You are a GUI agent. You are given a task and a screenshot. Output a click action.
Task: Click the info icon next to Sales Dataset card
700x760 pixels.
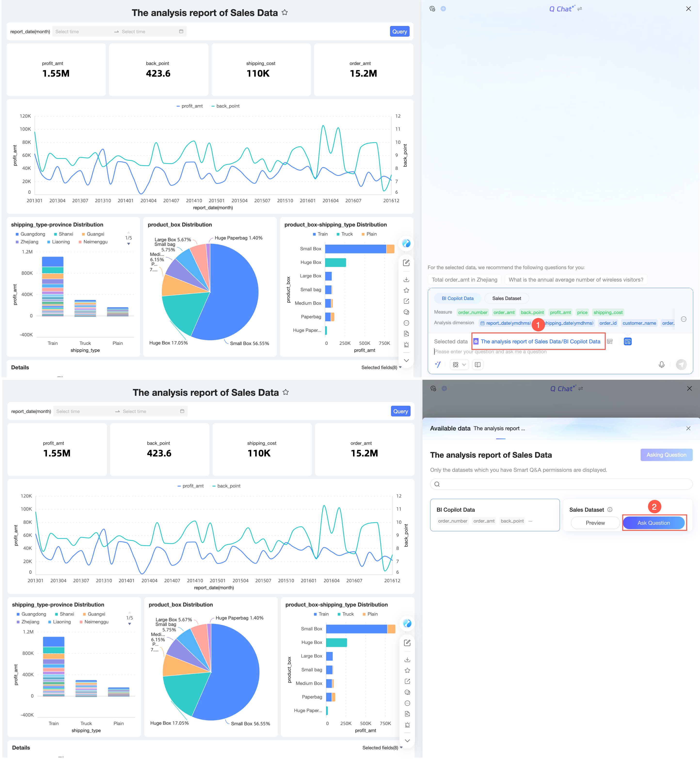point(610,509)
